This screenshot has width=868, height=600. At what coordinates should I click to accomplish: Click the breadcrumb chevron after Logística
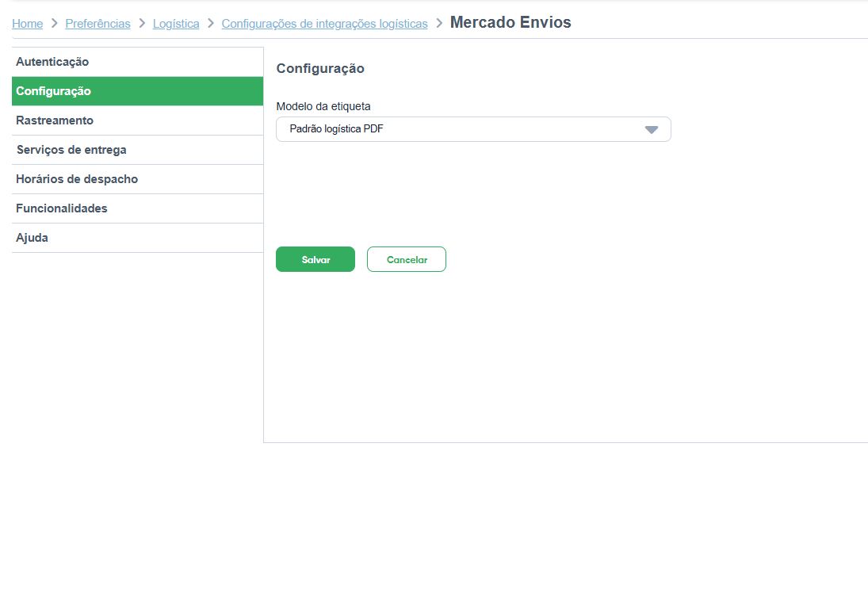[209, 24]
